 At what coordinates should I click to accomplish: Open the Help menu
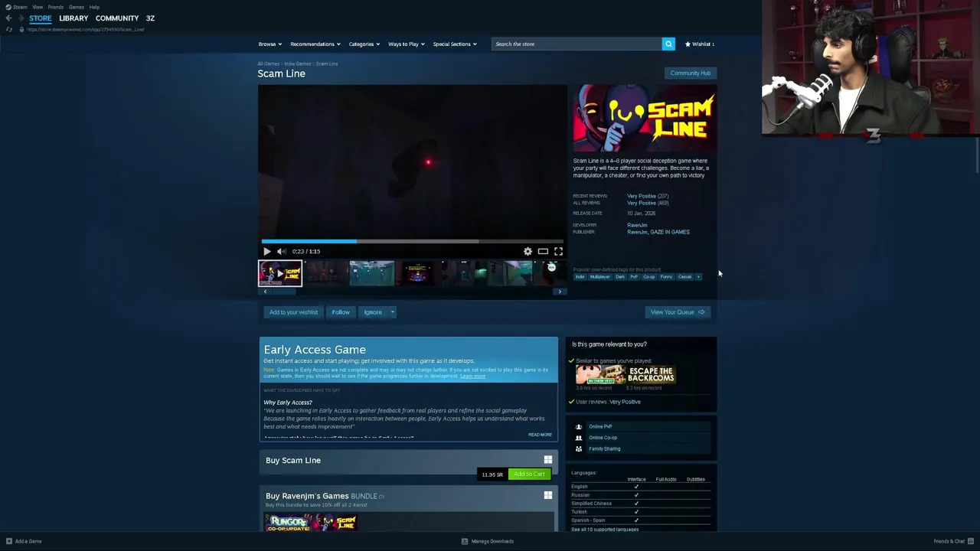pos(94,7)
